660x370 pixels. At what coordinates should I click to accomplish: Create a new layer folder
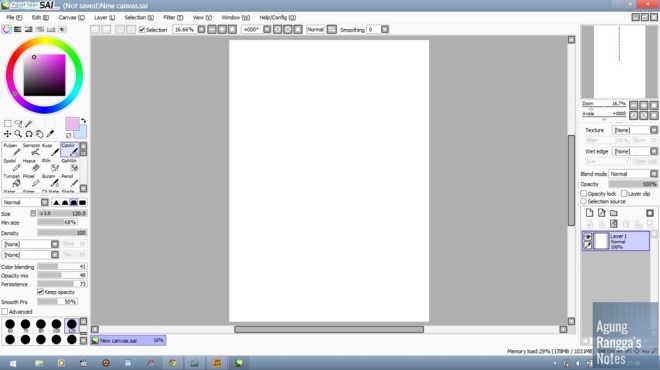pos(614,213)
